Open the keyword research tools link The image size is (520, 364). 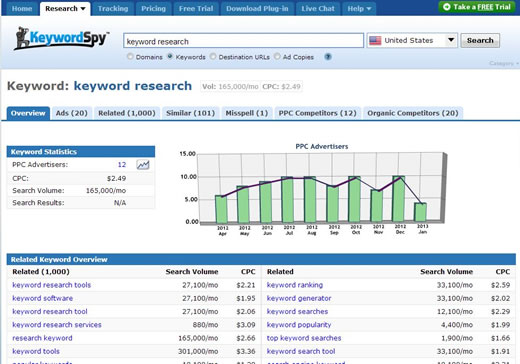(52, 285)
